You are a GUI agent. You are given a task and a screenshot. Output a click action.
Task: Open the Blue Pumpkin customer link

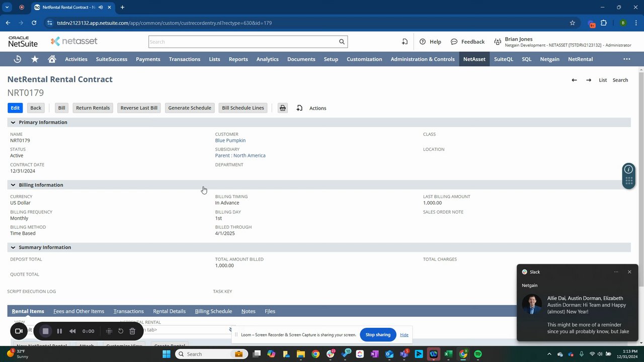tap(230, 140)
